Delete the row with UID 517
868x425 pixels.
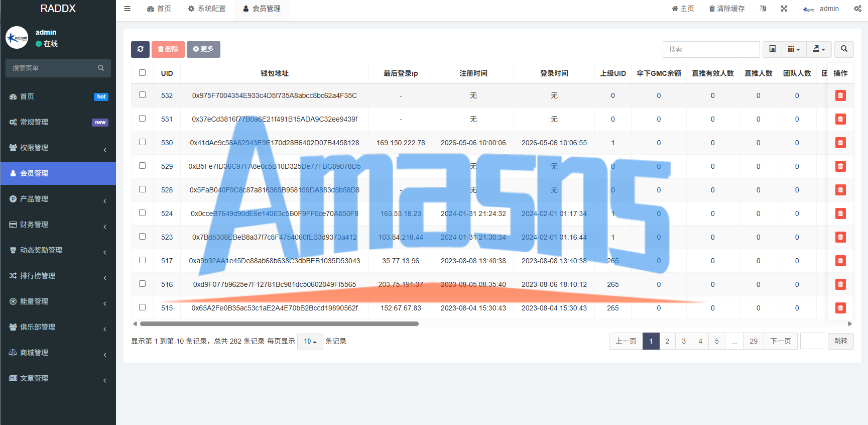[x=840, y=261]
